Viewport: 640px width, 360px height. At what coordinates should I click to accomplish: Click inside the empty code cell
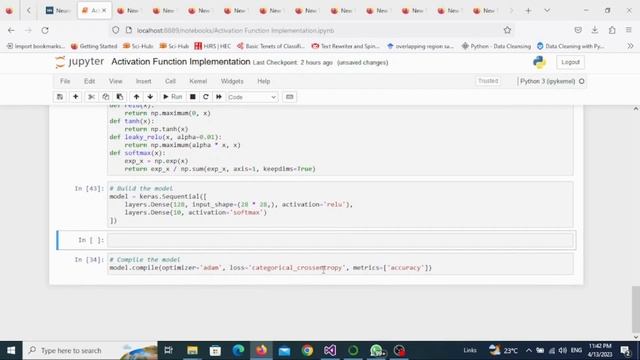[341, 240]
